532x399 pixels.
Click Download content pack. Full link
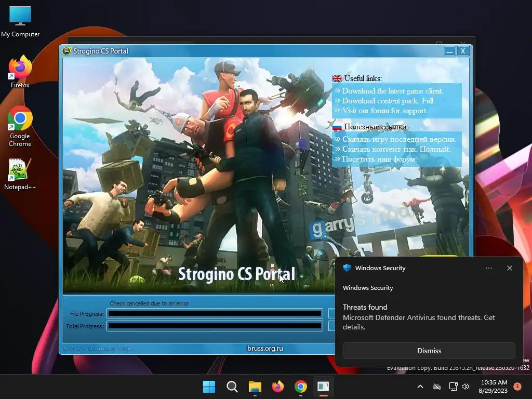pyautogui.click(x=389, y=101)
